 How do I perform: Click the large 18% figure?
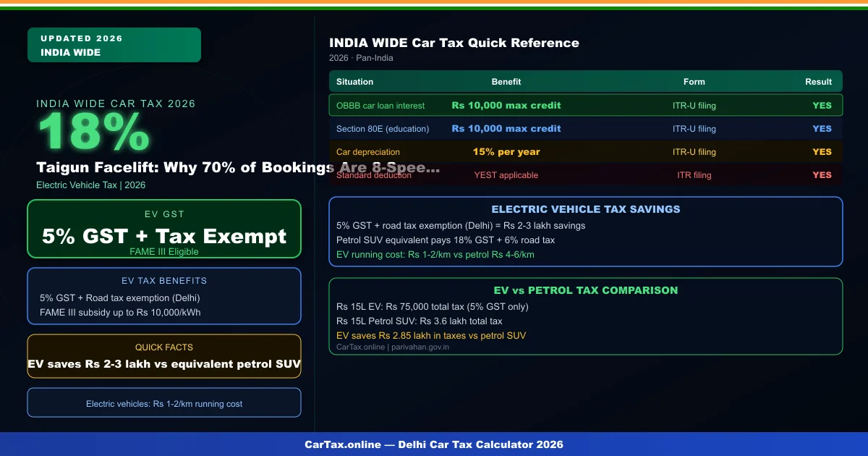tap(93, 133)
